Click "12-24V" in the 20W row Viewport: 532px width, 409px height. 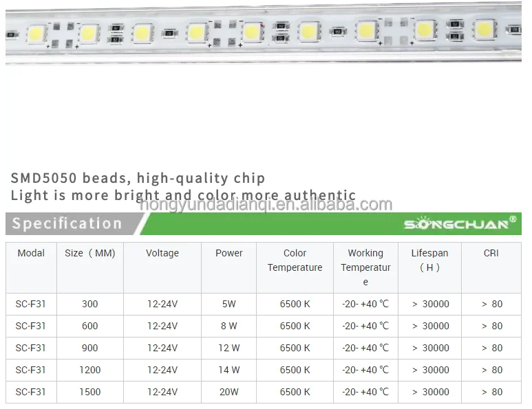point(162,392)
